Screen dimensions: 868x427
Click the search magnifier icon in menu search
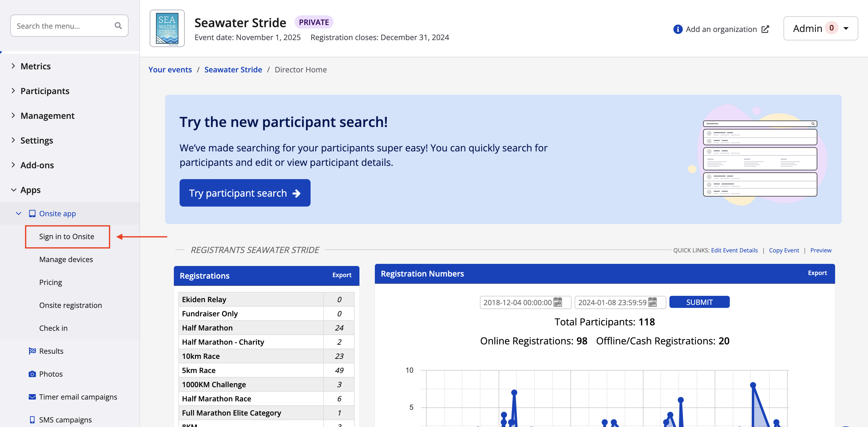118,26
